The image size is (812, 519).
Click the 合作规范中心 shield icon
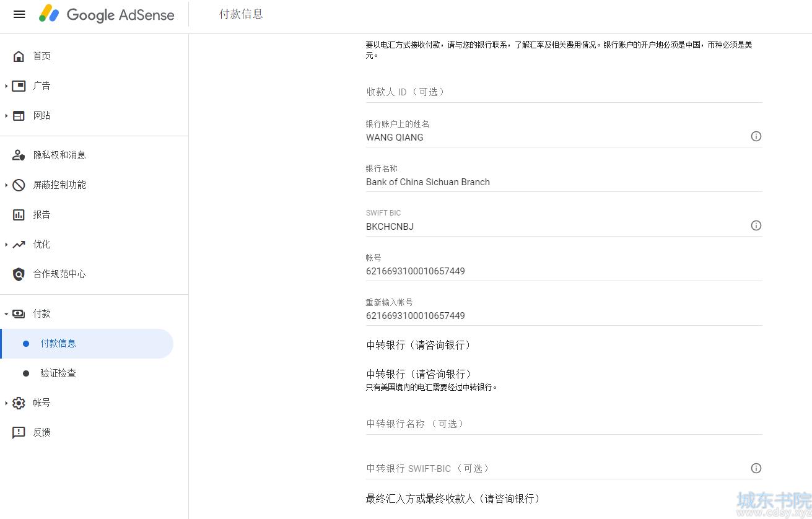19,274
